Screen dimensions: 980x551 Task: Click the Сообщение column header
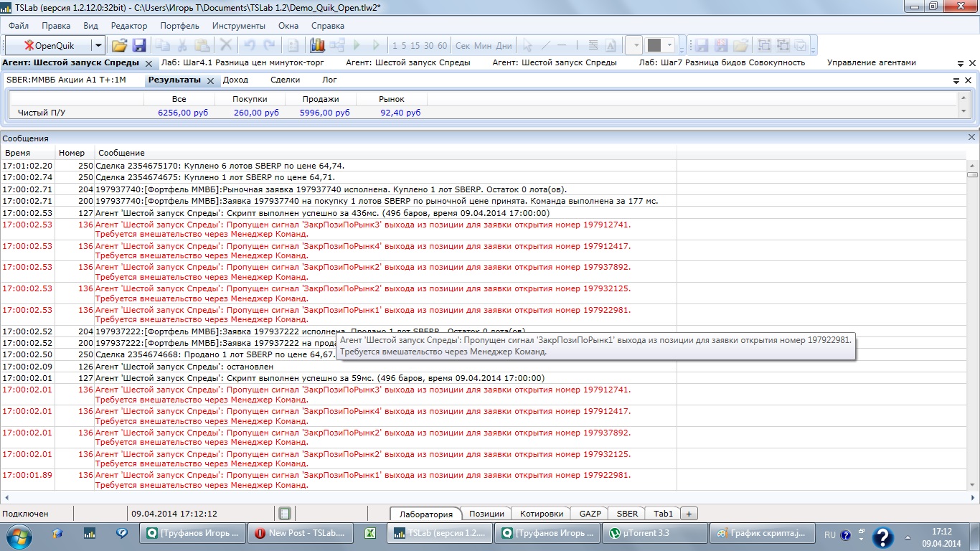point(121,153)
